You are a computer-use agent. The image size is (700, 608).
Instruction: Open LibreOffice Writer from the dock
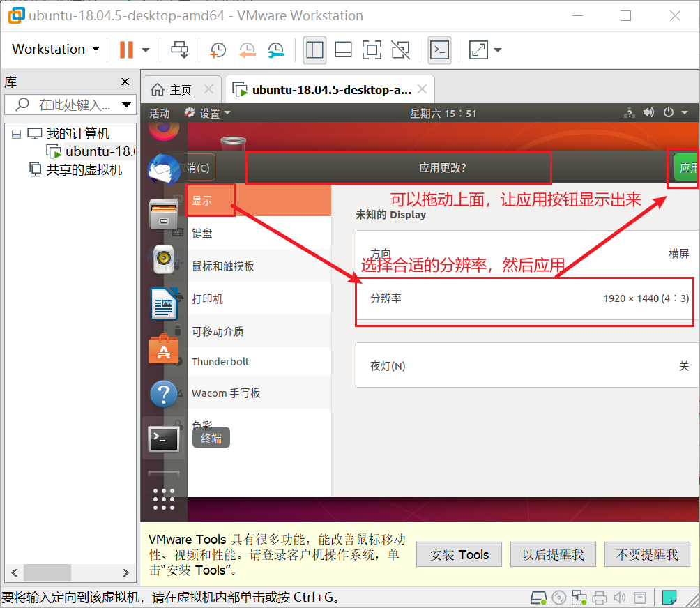coord(163,305)
